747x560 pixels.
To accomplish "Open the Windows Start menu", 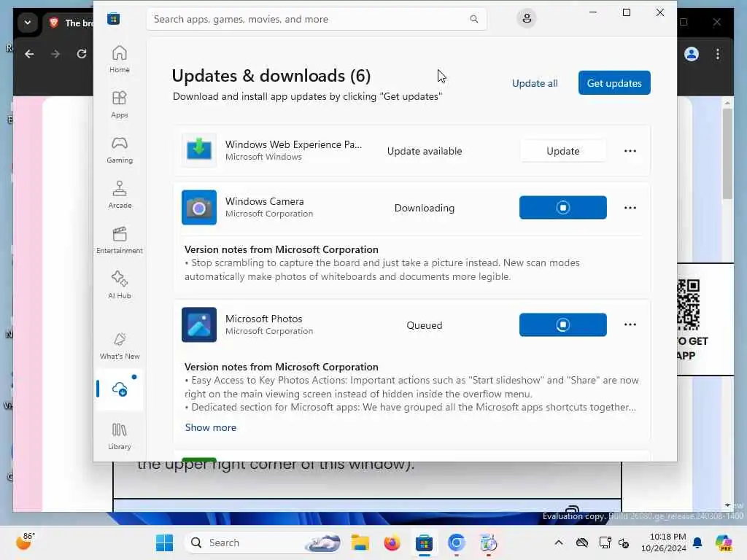I will [x=164, y=542].
